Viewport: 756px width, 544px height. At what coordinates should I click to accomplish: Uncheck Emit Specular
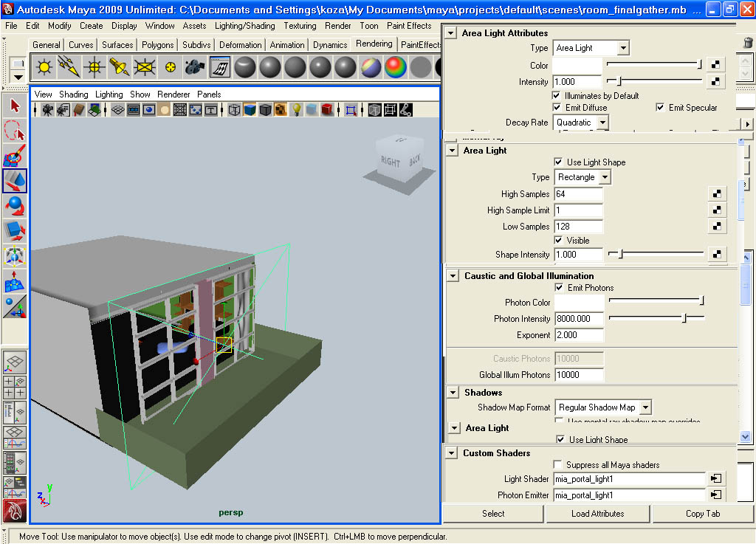660,107
